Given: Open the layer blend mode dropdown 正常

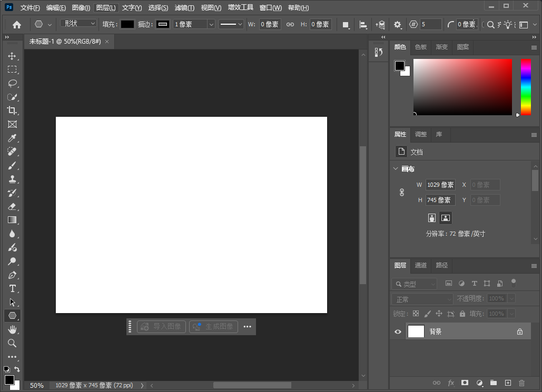Looking at the screenshot, I should point(421,298).
